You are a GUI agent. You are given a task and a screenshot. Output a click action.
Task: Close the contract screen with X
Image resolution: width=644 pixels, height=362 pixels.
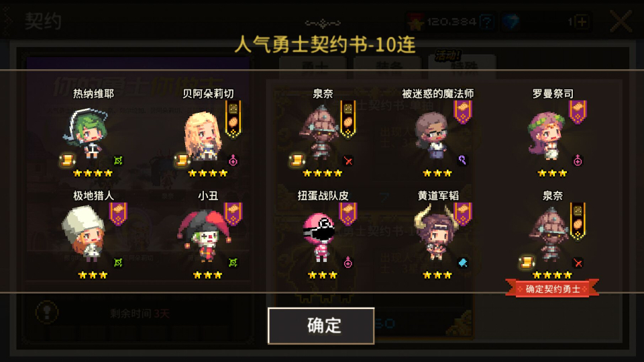point(621,21)
